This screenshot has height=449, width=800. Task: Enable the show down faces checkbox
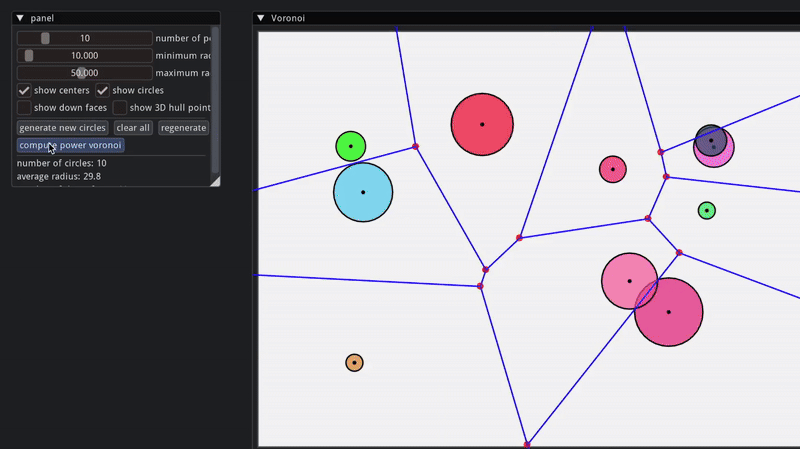pos(25,107)
